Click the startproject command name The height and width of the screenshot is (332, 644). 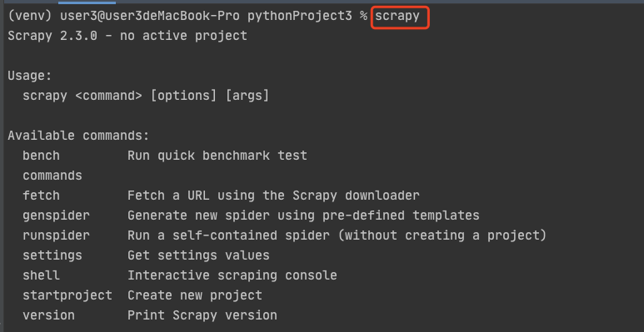click(x=67, y=295)
